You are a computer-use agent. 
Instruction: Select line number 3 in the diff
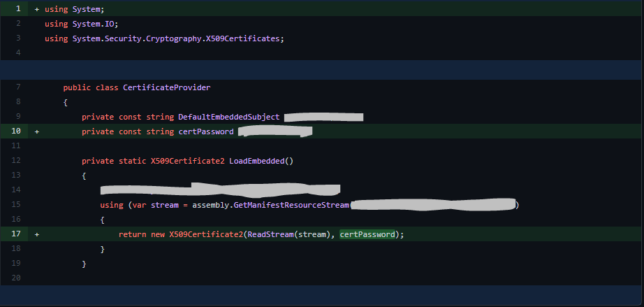[x=18, y=38]
